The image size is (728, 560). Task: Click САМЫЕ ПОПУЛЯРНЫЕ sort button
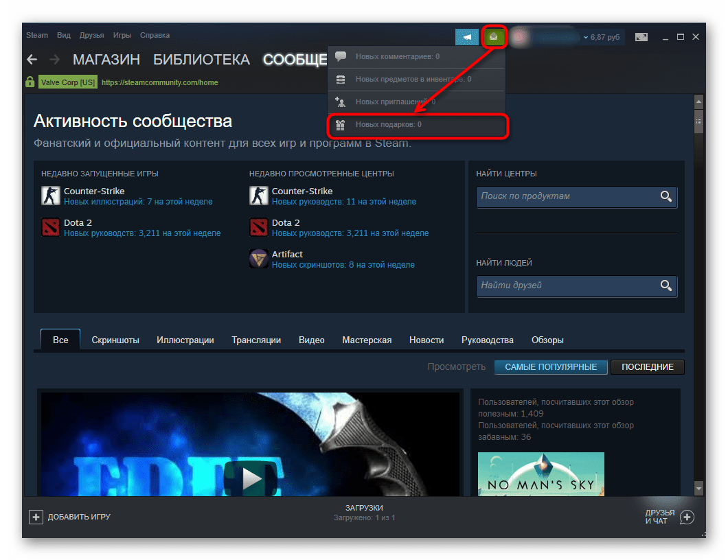(551, 367)
